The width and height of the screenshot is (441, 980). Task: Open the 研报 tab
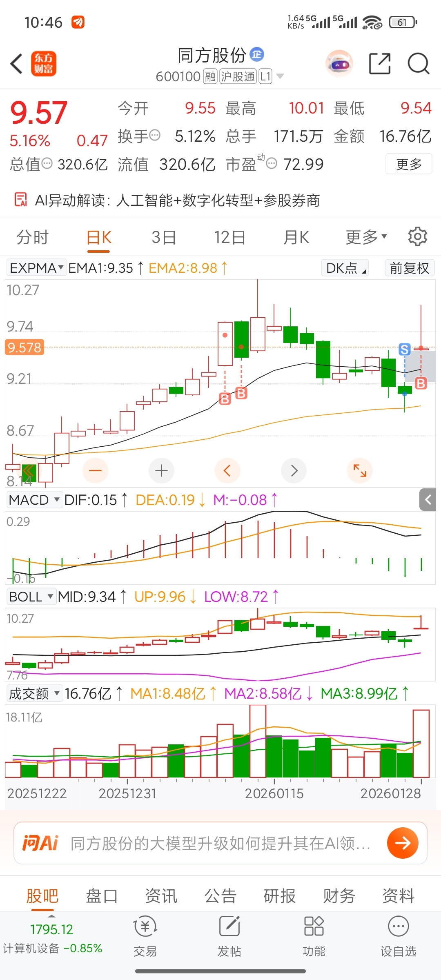click(280, 896)
